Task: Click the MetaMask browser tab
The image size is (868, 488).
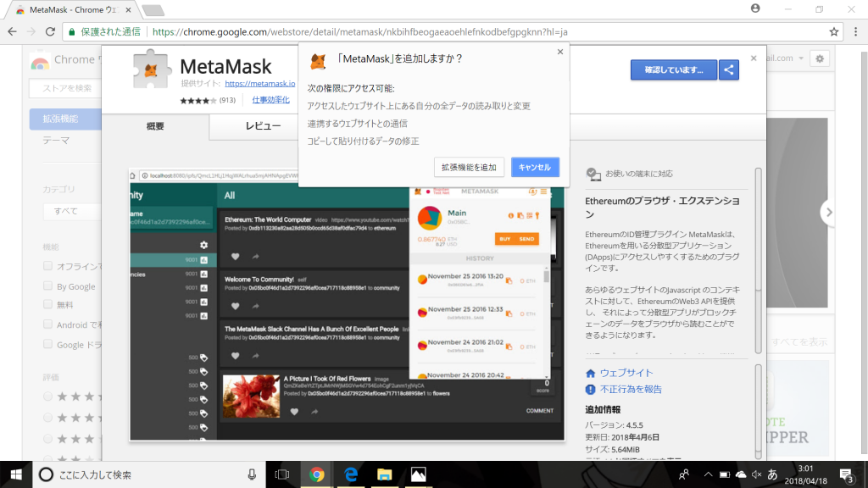Action: (x=73, y=10)
